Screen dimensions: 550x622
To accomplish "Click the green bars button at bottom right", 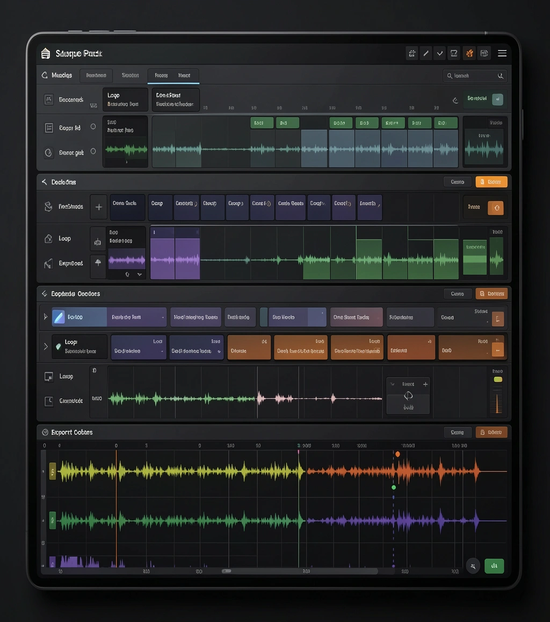I will [x=494, y=566].
